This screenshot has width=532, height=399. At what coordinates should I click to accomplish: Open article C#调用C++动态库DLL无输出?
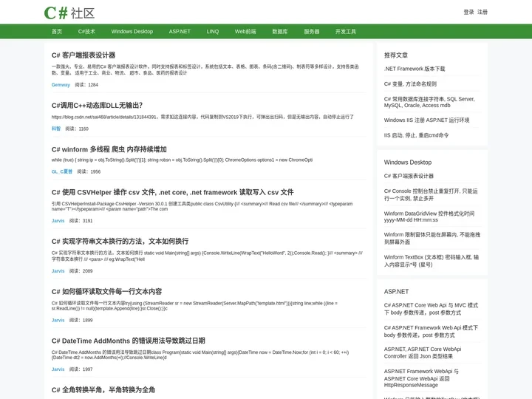click(x=97, y=106)
